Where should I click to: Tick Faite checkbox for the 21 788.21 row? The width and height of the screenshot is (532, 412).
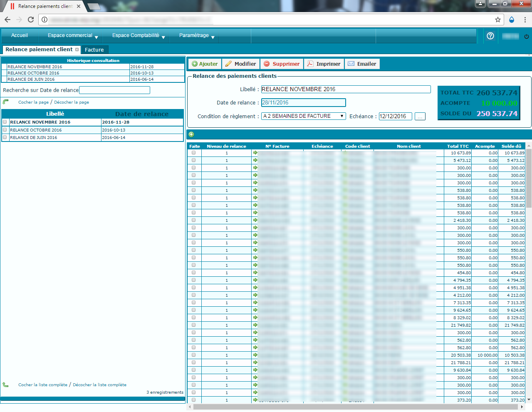pos(194,362)
